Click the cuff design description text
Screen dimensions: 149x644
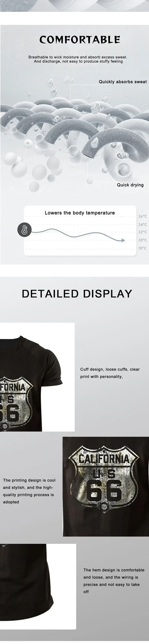pyautogui.click(x=110, y=373)
